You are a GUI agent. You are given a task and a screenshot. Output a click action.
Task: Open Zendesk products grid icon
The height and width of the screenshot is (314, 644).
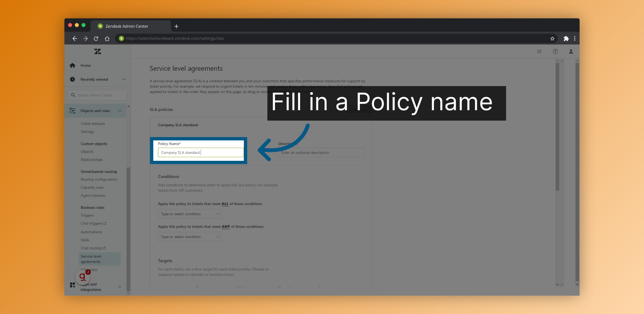pos(539,51)
